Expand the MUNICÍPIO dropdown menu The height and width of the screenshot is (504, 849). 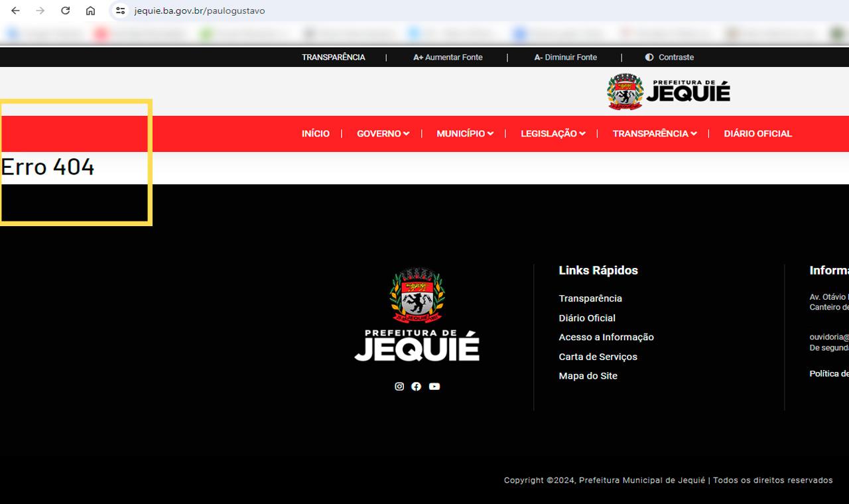pyautogui.click(x=464, y=134)
